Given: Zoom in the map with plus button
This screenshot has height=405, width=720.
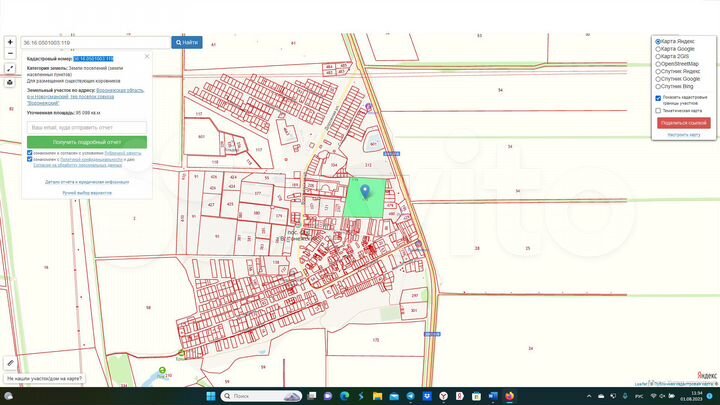Looking at the screenshot, I should point(10,43).
